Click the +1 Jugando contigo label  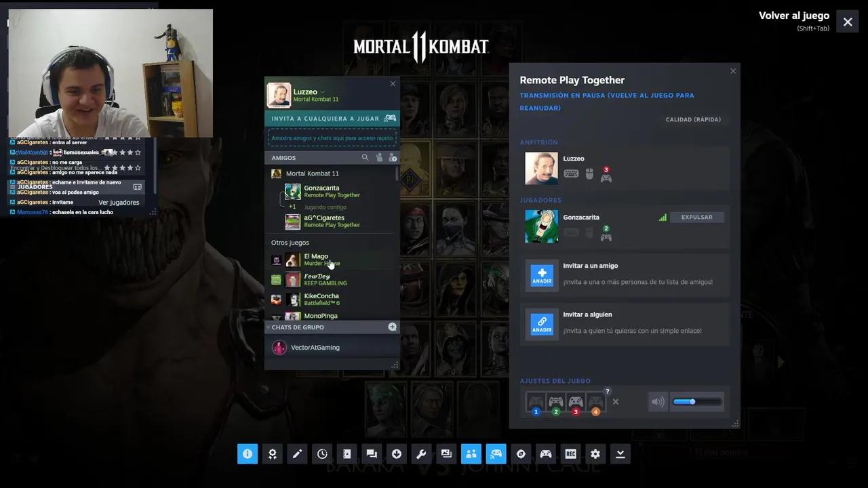coord(317,207)
